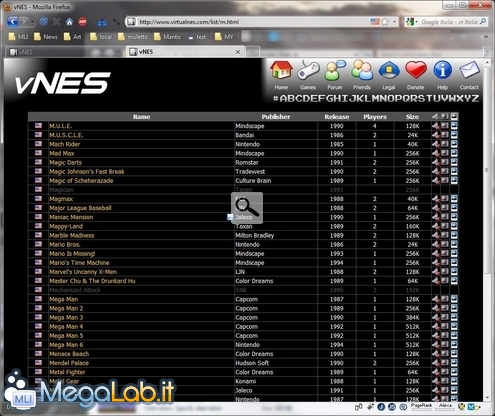Click the 384K size cell

(413, 317)
